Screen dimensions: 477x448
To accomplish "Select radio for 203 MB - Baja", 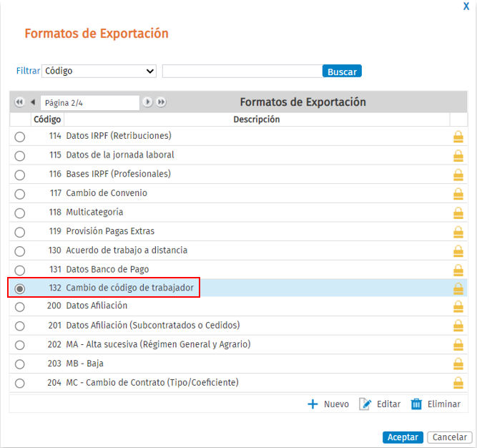I will click(x=20, y=364).
